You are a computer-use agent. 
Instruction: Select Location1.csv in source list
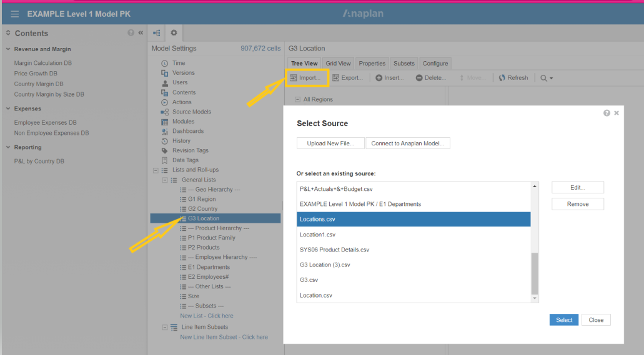tap(414, 235)
